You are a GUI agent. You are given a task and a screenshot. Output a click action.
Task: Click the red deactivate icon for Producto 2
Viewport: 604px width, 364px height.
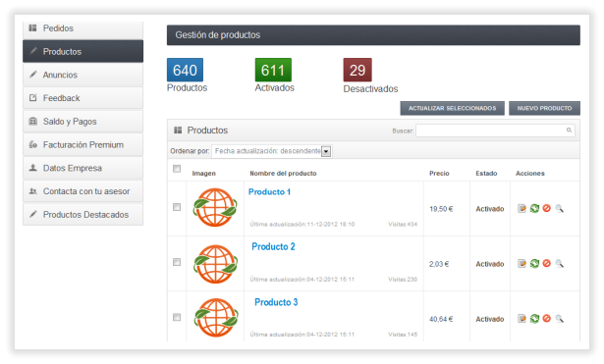[547, 263]
